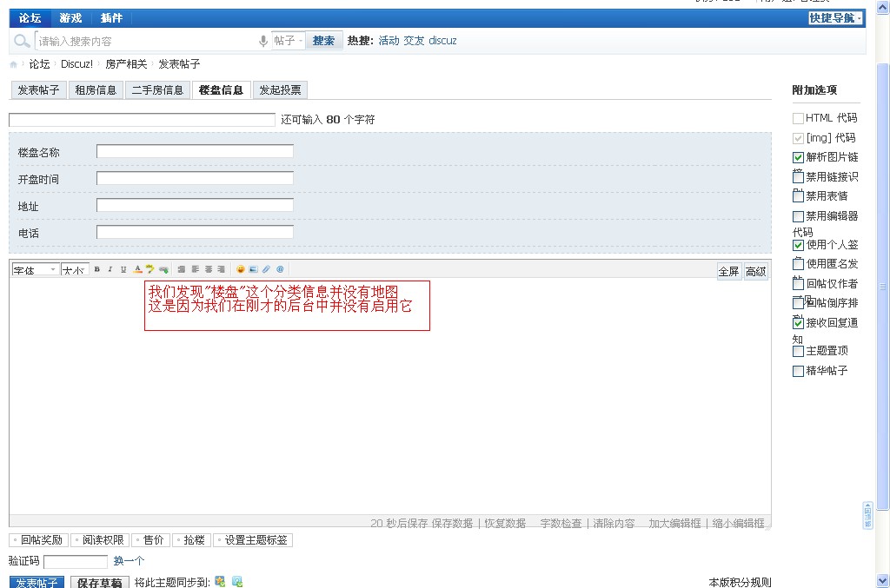
Task: Switch to the 发表帖子 tab
Action: coord(38,90)
